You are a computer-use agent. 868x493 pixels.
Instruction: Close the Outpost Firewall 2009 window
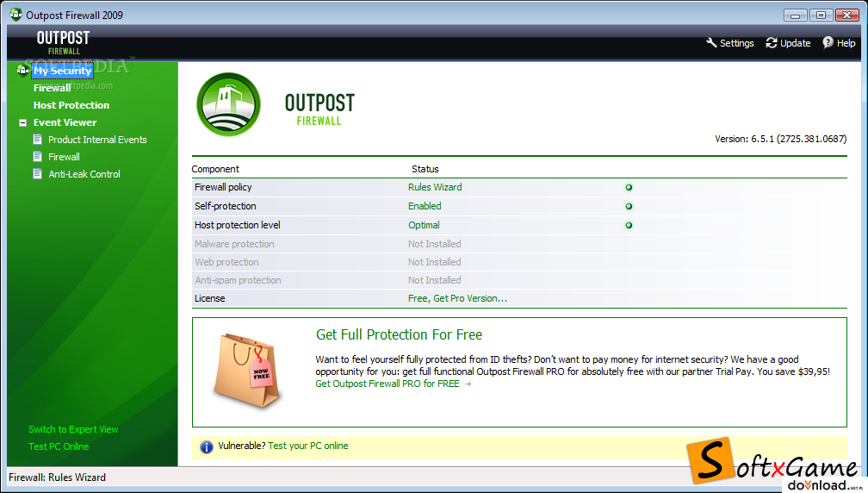coord(847,15)
